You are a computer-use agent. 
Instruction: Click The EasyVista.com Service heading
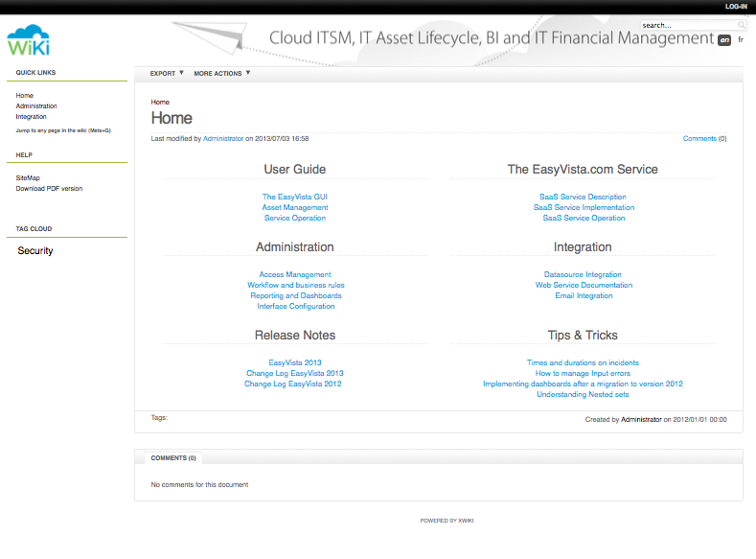coord(583,170)
